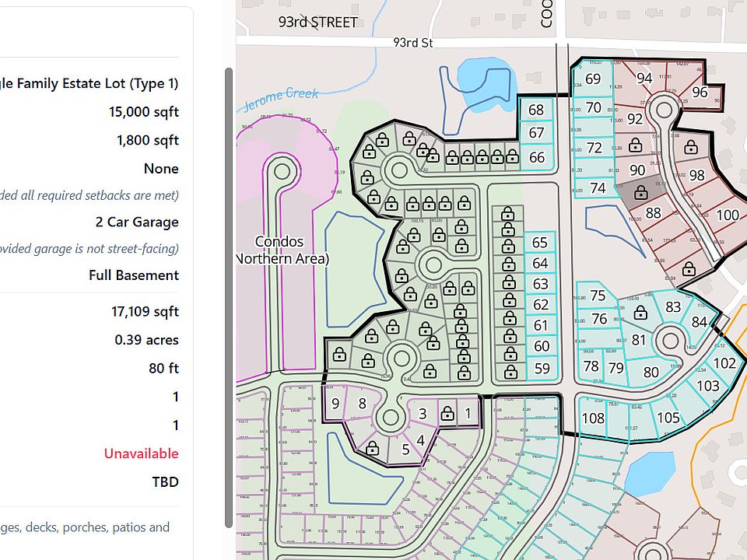747x560 pixels.
Task: Select lot 70 on the map
Action: 593,107
